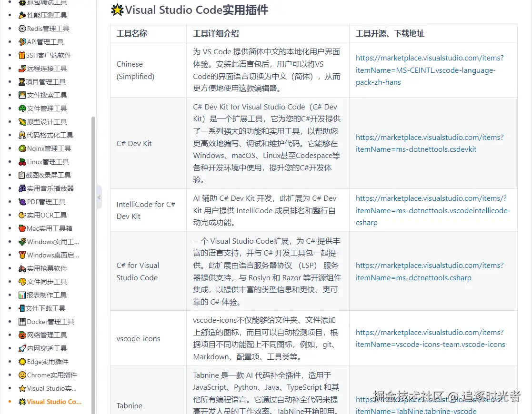Select the Chinese (Simplified) name cell
This screenshot has width=532, height=414.
(x=148, y=70)
